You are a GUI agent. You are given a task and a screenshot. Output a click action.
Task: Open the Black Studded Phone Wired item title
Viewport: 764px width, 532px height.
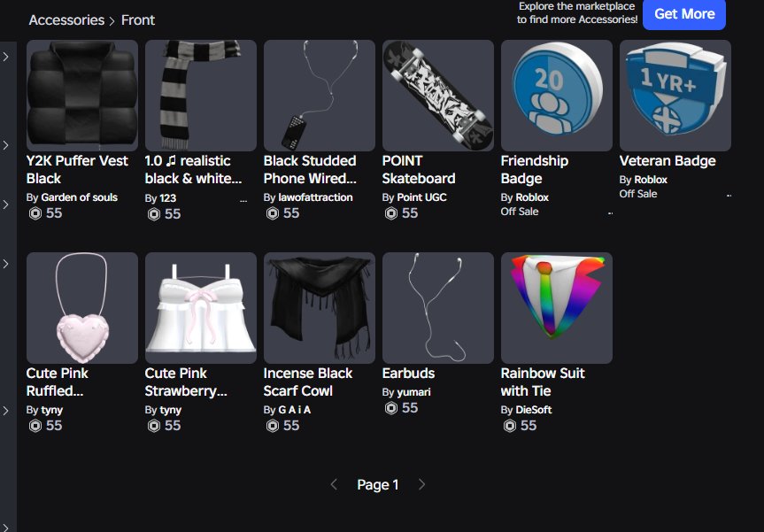311,170
